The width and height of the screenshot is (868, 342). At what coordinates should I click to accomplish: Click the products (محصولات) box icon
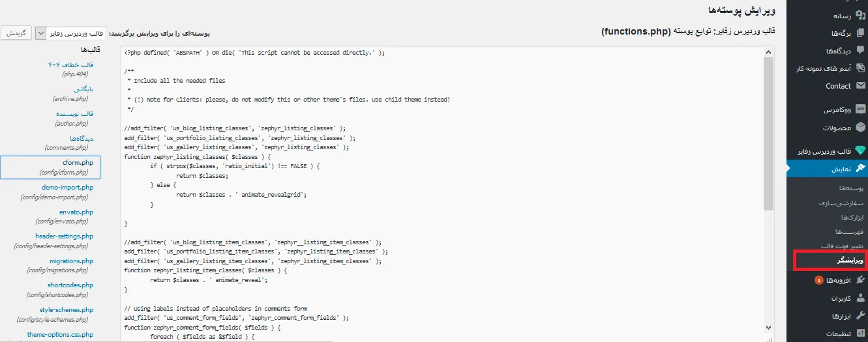click(x=860, y=128)
